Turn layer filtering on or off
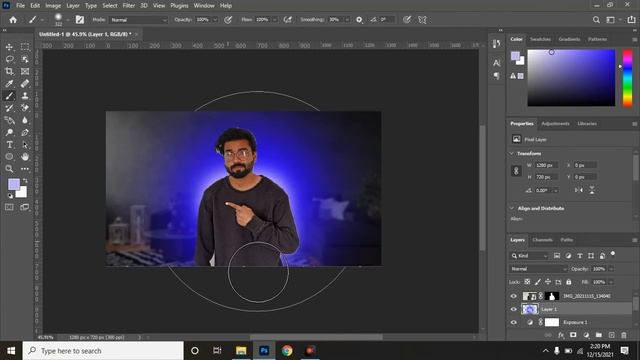 613,254
